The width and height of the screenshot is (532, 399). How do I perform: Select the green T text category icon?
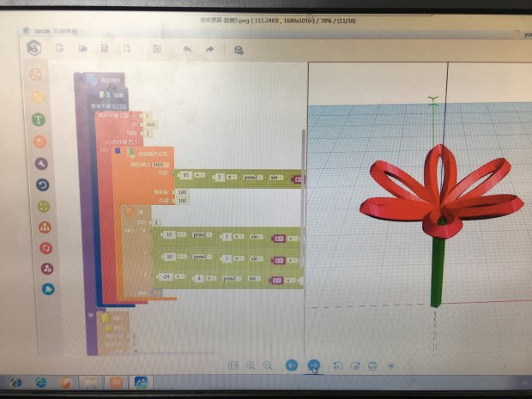[39, 119]
